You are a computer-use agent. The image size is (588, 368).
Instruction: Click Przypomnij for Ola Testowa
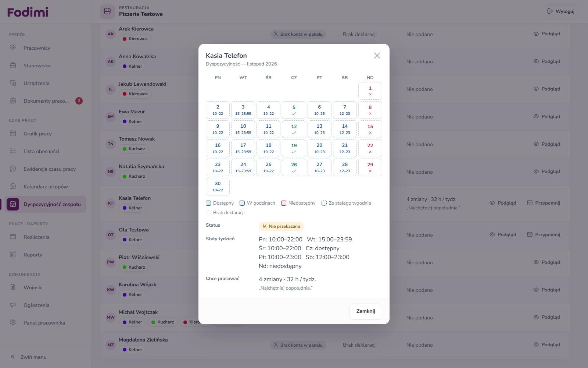tap(544, 235)
